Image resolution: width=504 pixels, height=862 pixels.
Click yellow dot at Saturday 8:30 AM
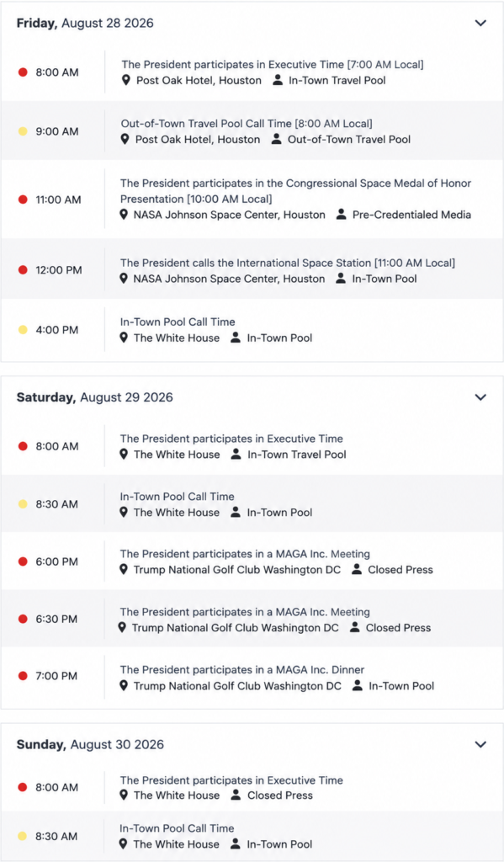click(23, 504)
